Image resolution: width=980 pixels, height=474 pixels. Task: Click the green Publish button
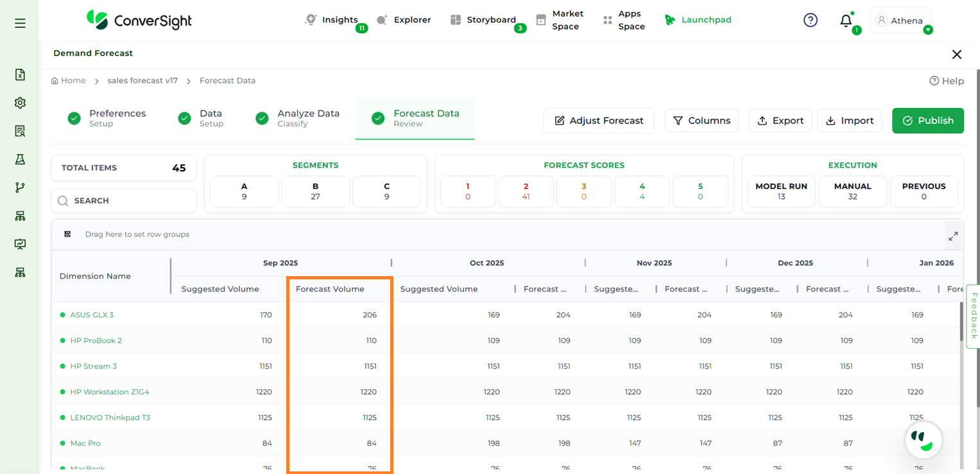(x=927, y=121)
